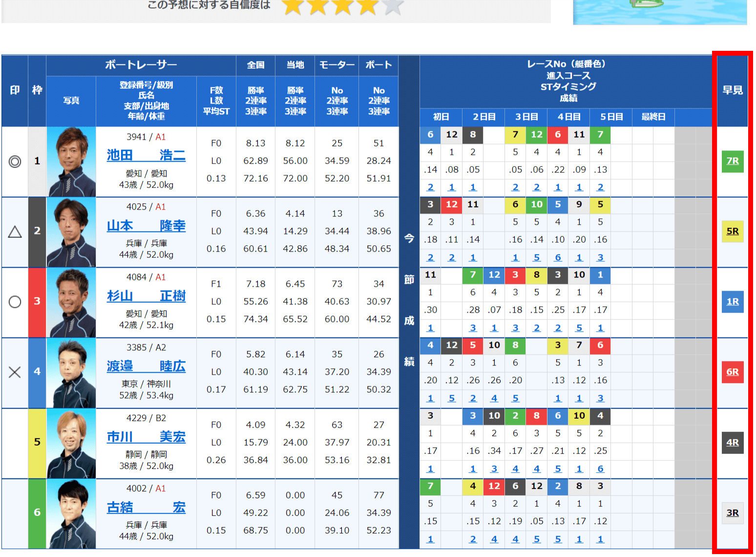756x557 pixels.
Task: Click photo of racer in lane 6
Action: [71, 514]
